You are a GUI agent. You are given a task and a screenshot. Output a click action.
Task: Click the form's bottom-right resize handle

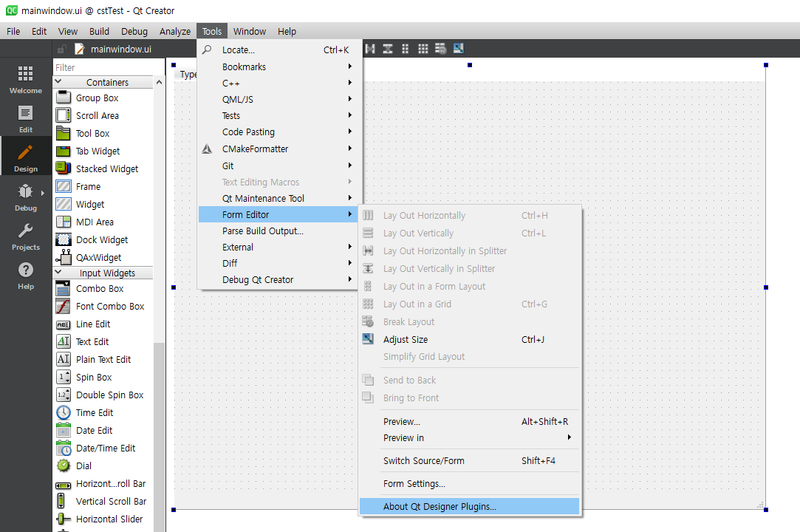pos(766,510)
